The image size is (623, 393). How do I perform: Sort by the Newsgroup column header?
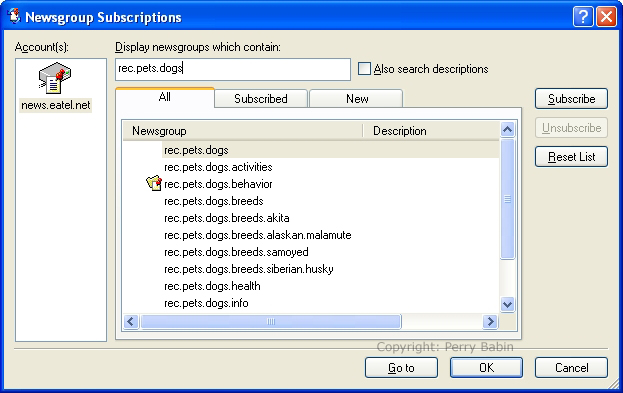point(243,131)
